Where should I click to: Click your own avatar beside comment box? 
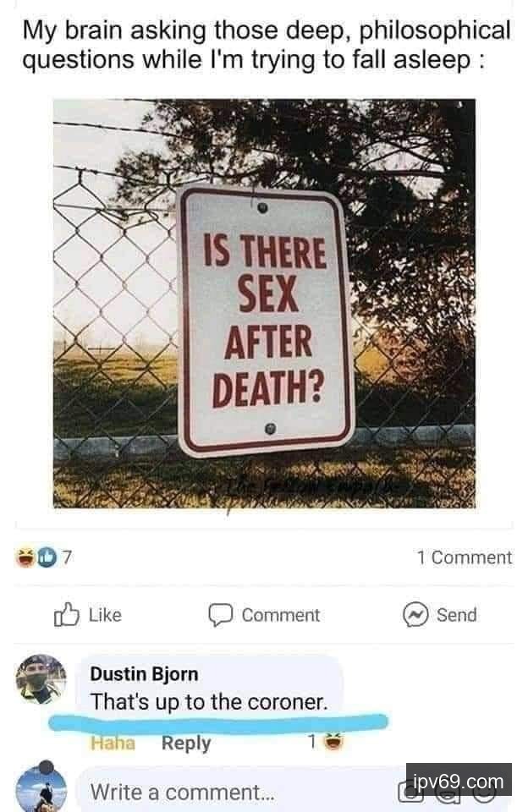click(x=41, y=786)
